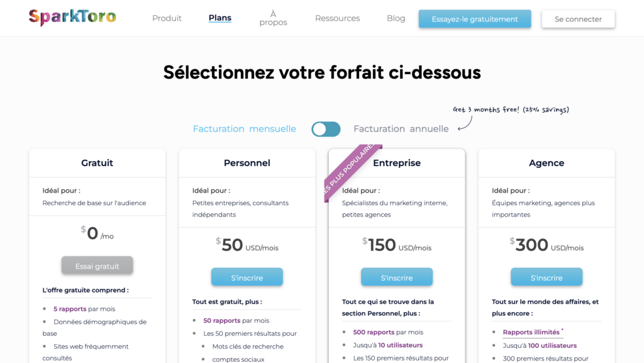
Task: Click S'inscrire under the Agence plan
Action: [546, 277]
